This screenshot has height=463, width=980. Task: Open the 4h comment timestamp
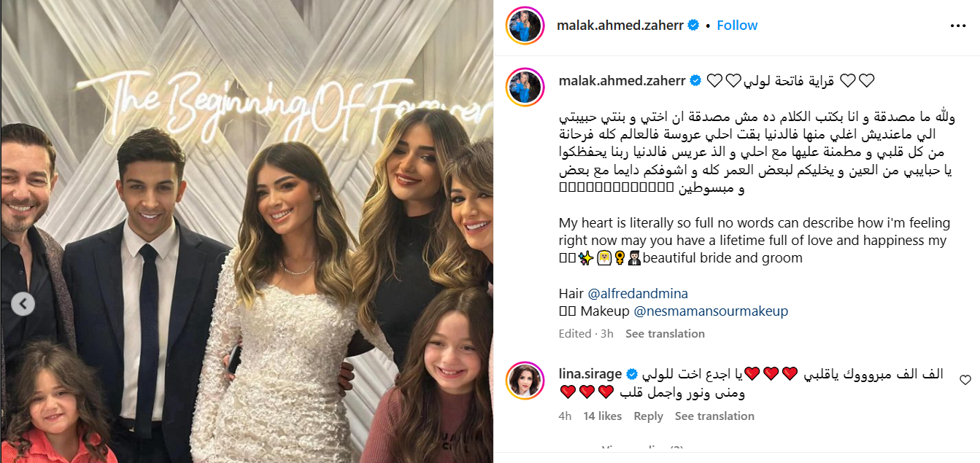pyautogui.click(x=565, y=416)
